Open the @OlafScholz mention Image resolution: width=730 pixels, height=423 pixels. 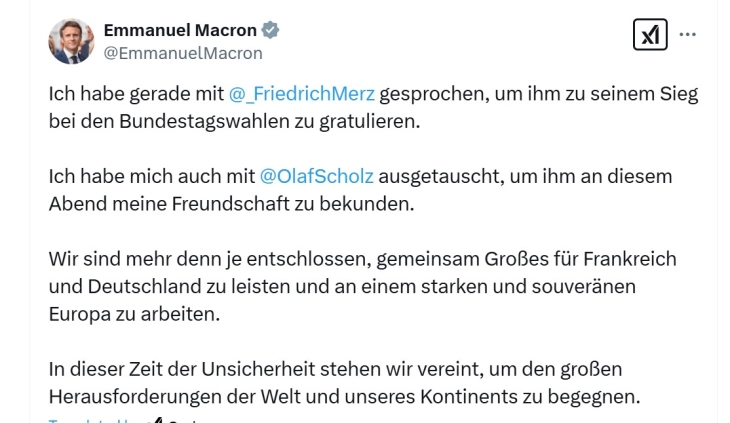(317, 176)
